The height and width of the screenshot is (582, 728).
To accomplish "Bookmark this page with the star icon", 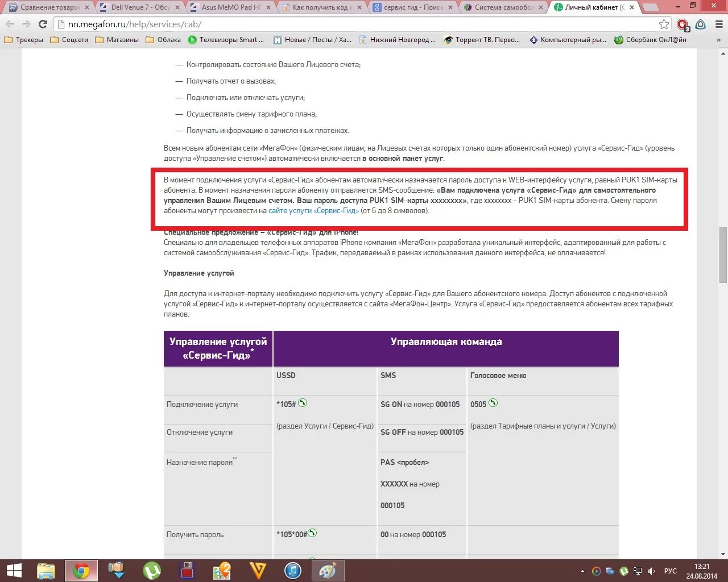I will [x=664, y=24].
